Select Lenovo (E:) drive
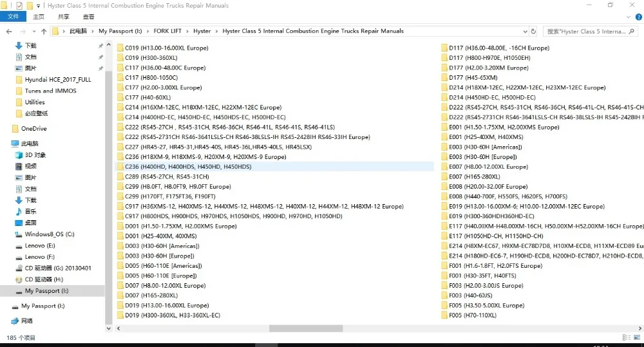 (x=39, y=245)
